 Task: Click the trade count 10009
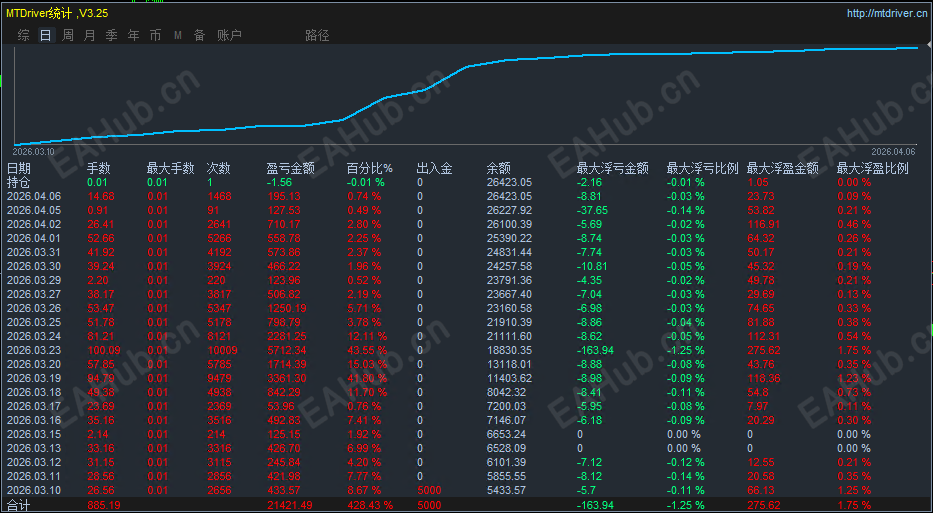(222, 350)
